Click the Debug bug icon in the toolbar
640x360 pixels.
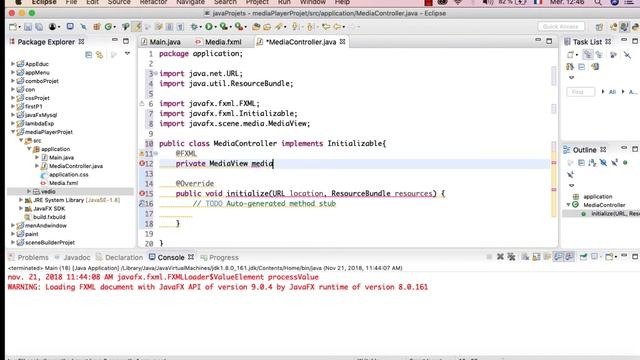[x=194, y=27]
